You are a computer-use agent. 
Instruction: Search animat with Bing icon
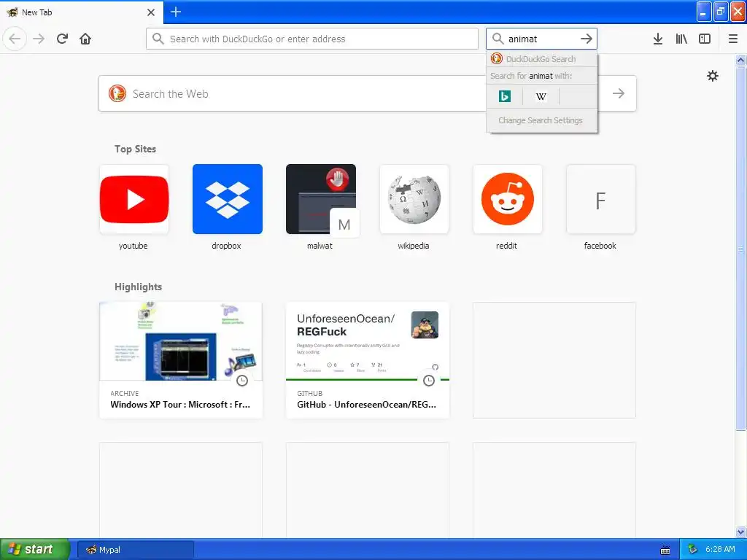505,97
